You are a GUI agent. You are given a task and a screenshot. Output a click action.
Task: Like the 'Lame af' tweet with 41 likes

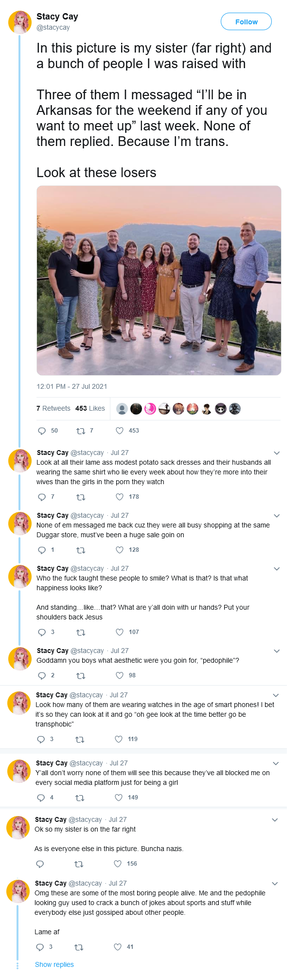[118, 947]
